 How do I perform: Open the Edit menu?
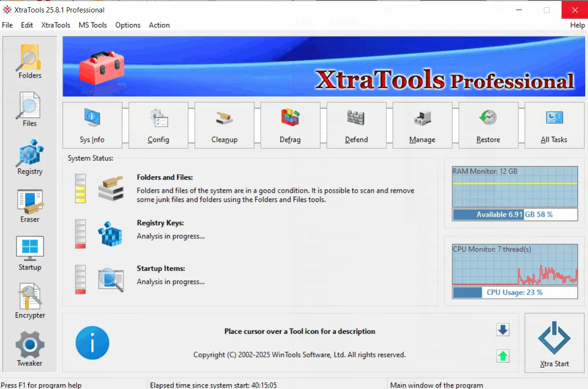click(27, 25)
